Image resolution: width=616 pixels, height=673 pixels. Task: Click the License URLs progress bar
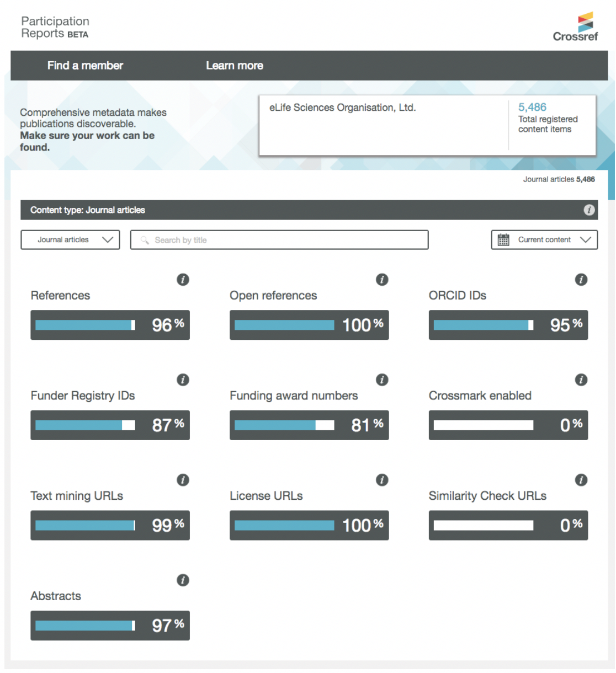309,525
